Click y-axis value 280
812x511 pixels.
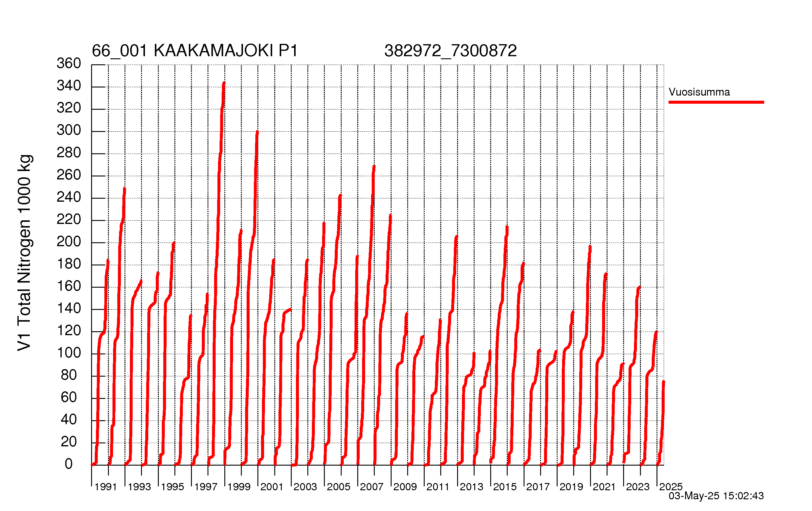(69, 153)
